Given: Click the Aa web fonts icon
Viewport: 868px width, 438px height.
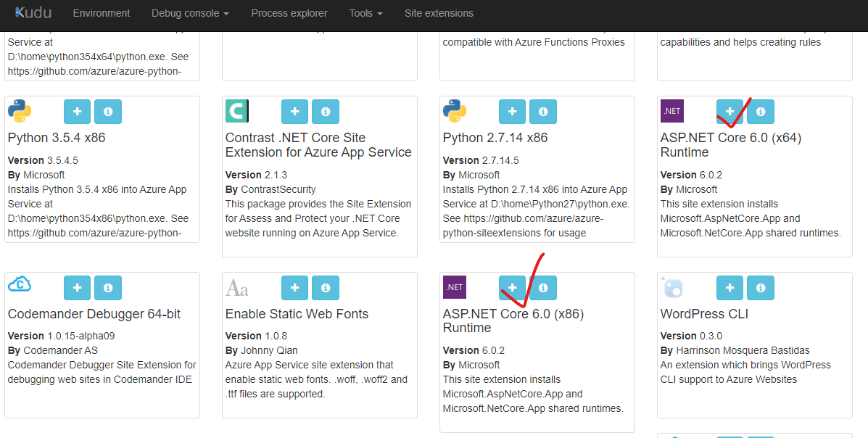Looking at the screenshot, I should [x=237, y=288].
